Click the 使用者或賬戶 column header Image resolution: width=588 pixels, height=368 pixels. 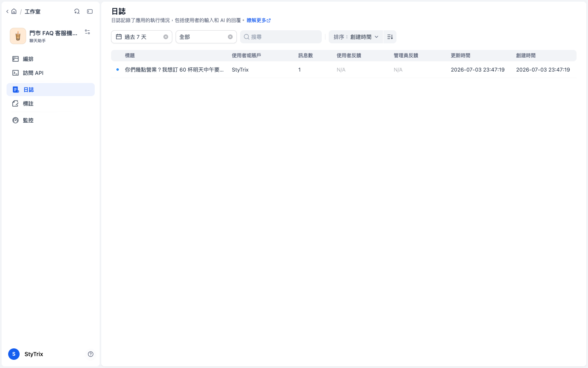point(246,56)
